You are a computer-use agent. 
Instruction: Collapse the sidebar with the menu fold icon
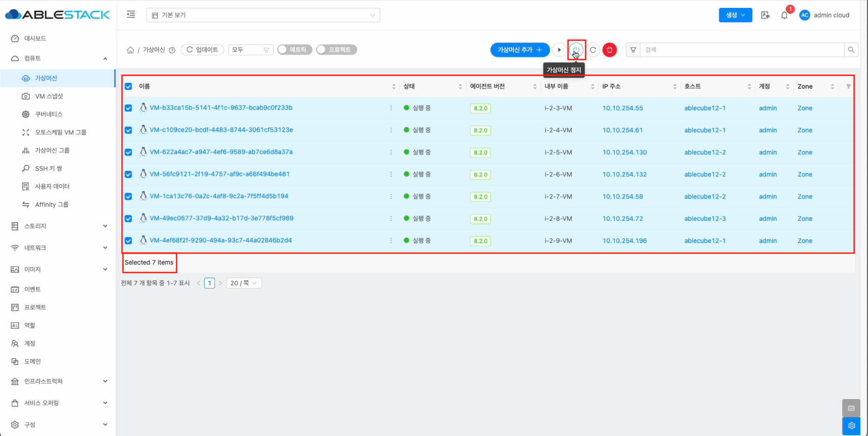tap(131, 15)
